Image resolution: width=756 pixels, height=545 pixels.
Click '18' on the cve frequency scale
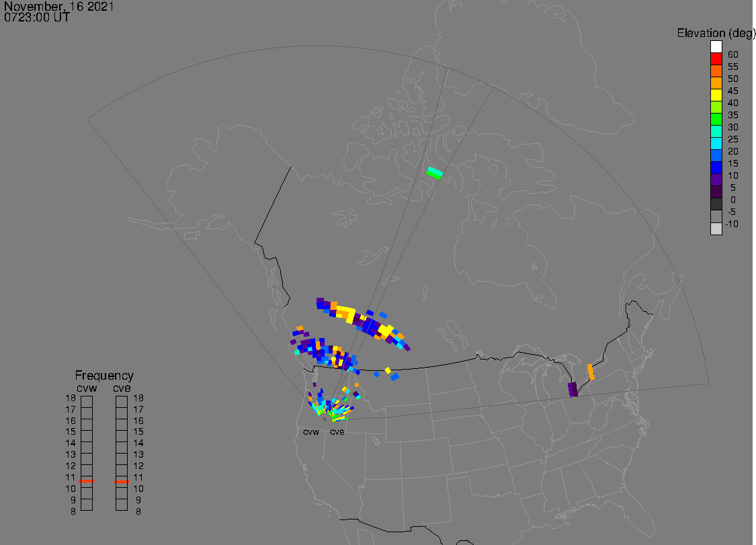point(138,398)
